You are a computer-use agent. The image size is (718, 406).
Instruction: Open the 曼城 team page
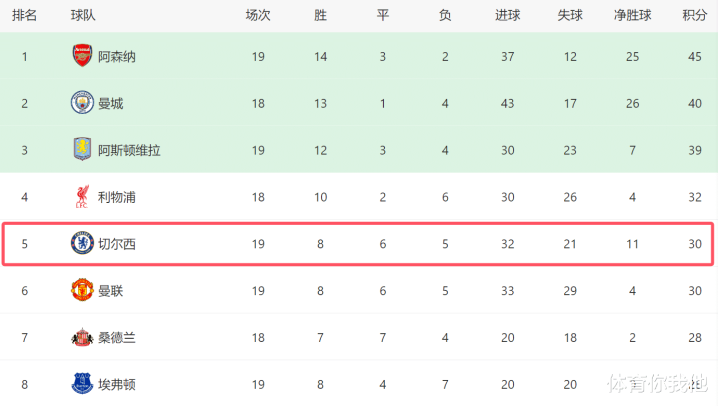(x=111, y=104)
